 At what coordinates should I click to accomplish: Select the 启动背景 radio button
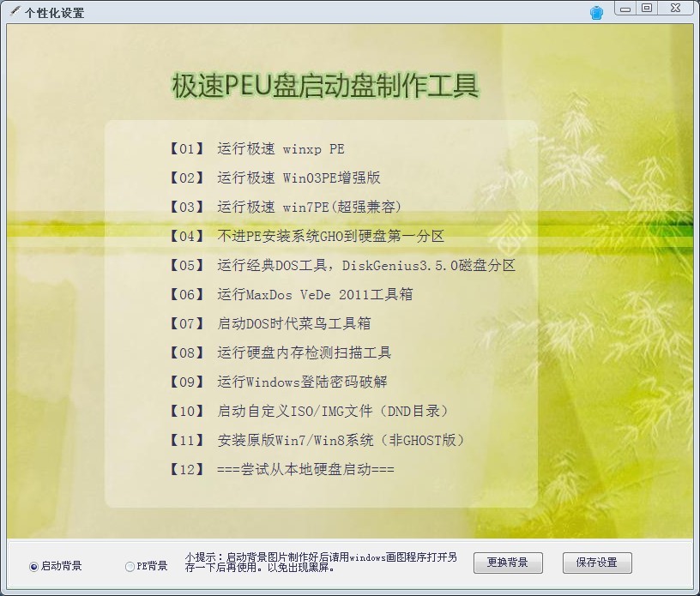[x=34, y=567]
